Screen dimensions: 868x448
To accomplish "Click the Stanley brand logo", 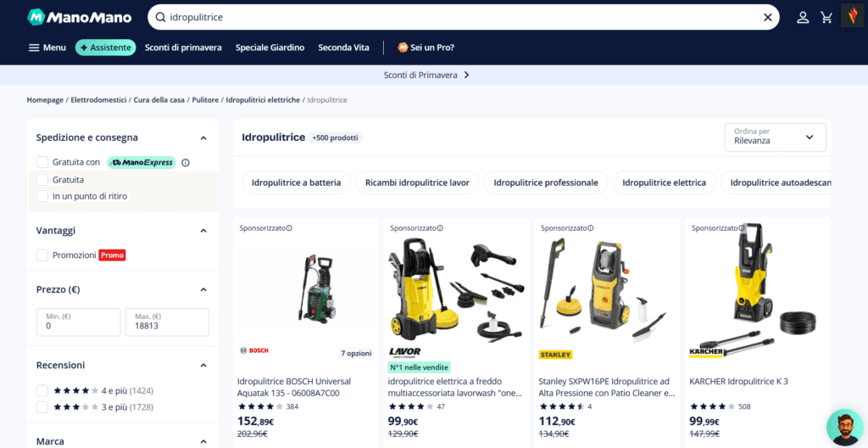I will click(555, 355).
